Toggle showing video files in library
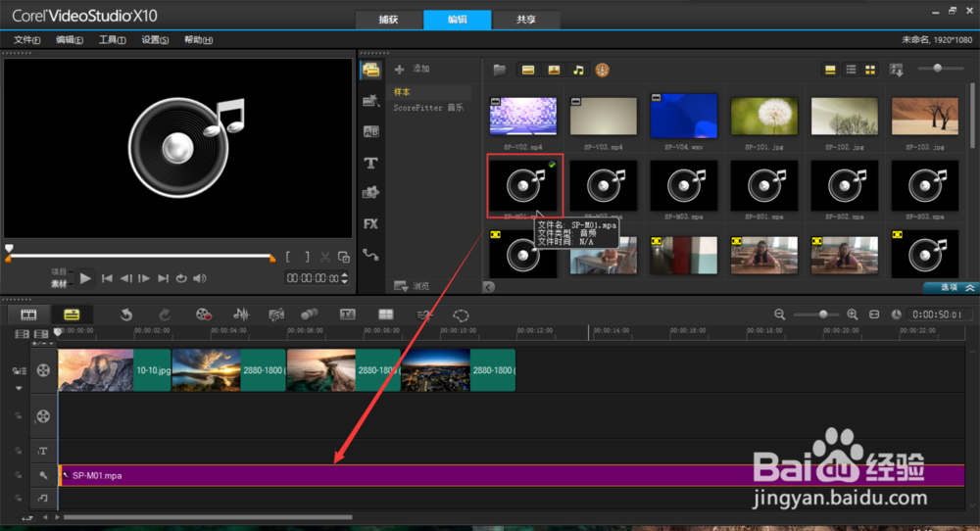 (528, 70)
